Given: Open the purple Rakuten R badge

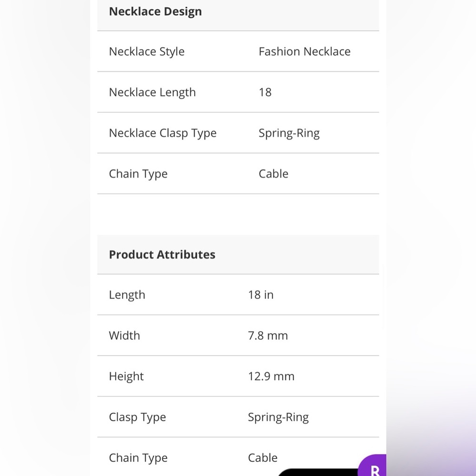Looking at the screenshot, I should tap(373, 466).
